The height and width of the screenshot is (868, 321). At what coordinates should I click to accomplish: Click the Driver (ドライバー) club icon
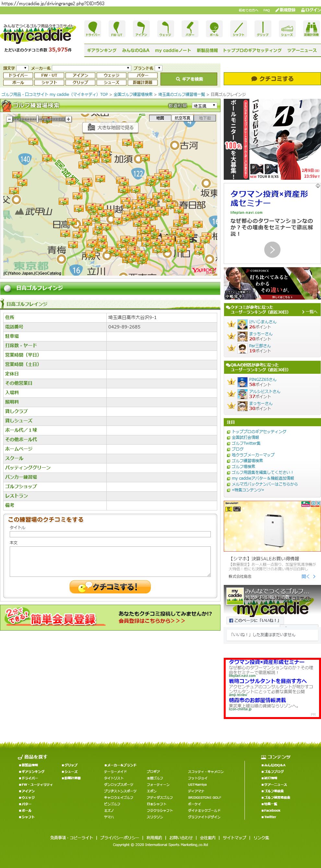pyautogui.click(x=92, y=29)
